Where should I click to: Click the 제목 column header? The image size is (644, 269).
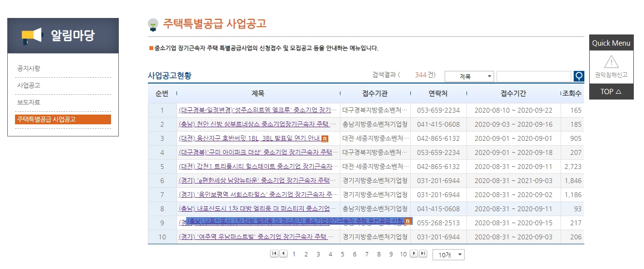tap(258, 94)
